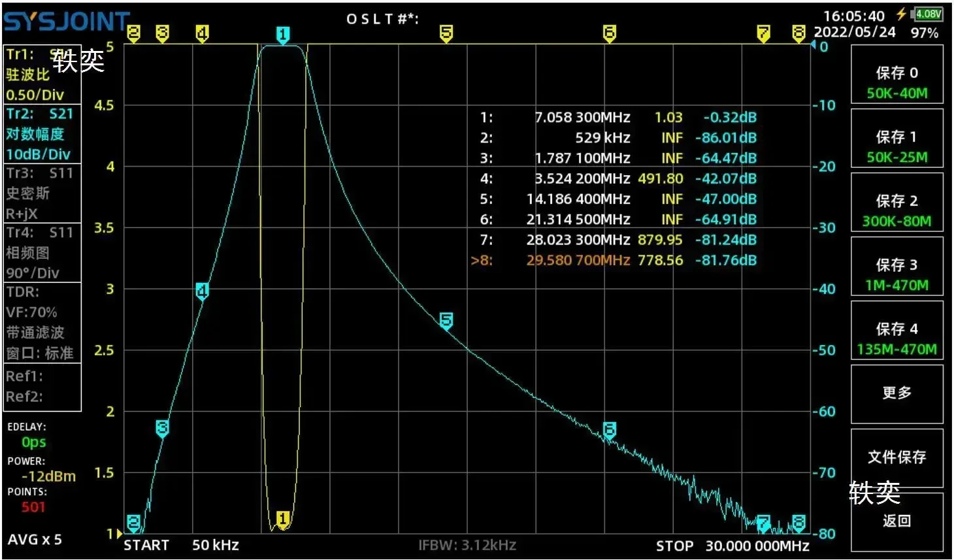
Task: Click cyan marker 6 on S21 curve
Action: pos(609,430)
